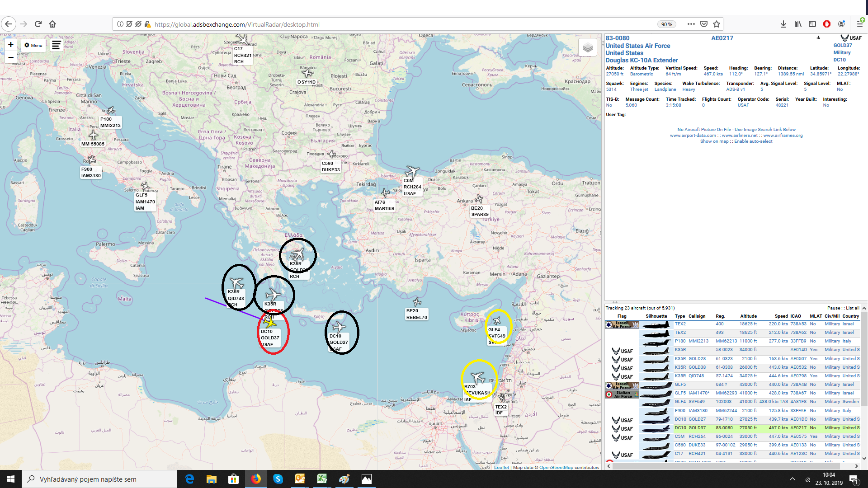This screenshot has width=868, height=488.
Task: Select the BE20 REBEL70 aircraft marker
Action: click(x=417, y=302)
